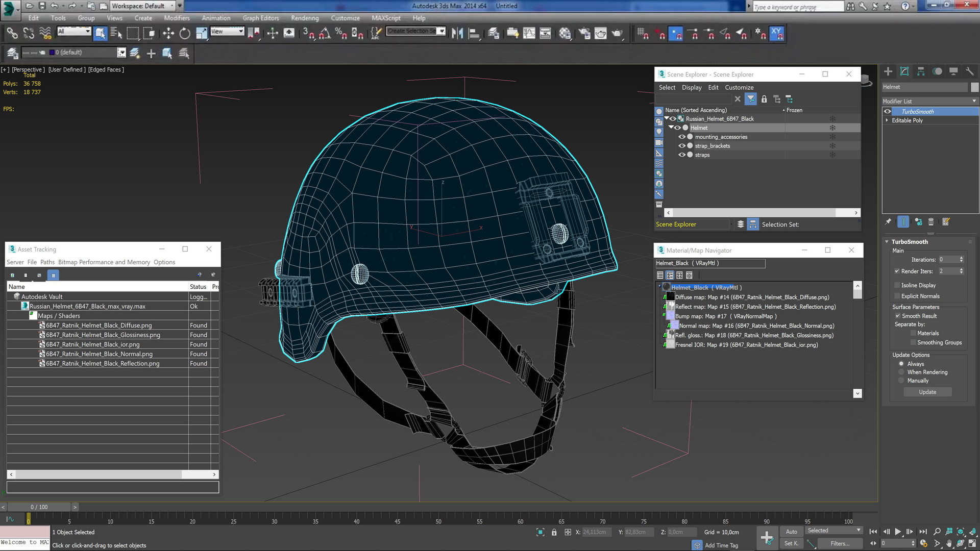Click the Update button in TurboSmooth
Screen dimensions: 980x551
pos(927,392)
